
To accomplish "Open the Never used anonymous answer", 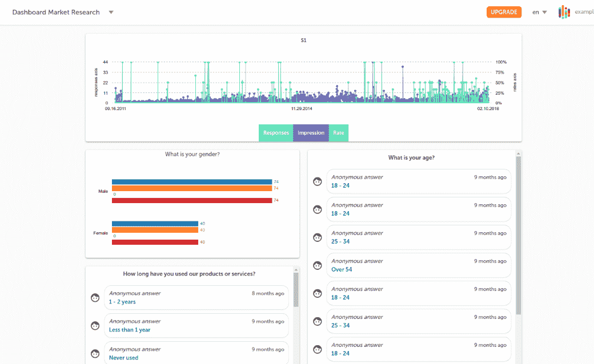I will point(196,353).
